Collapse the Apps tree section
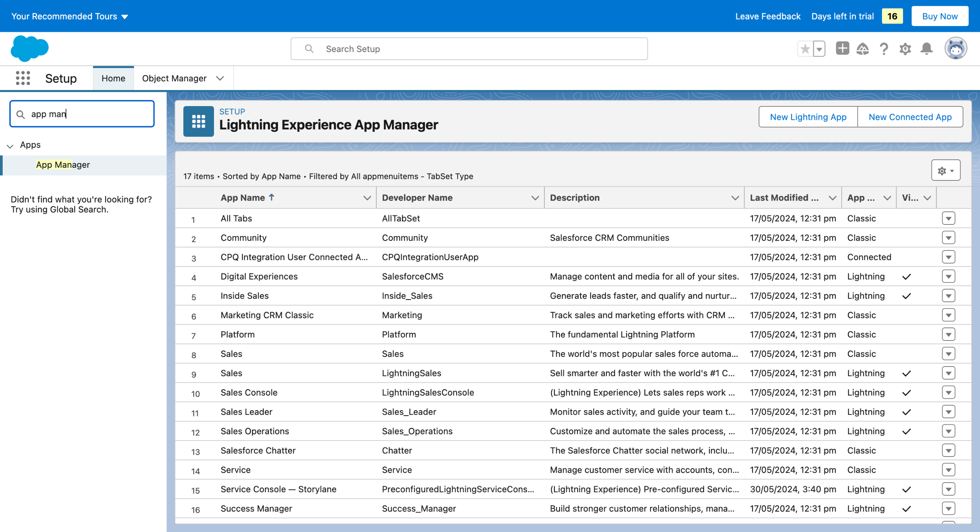980x532 pixels. tap(10, 146)
